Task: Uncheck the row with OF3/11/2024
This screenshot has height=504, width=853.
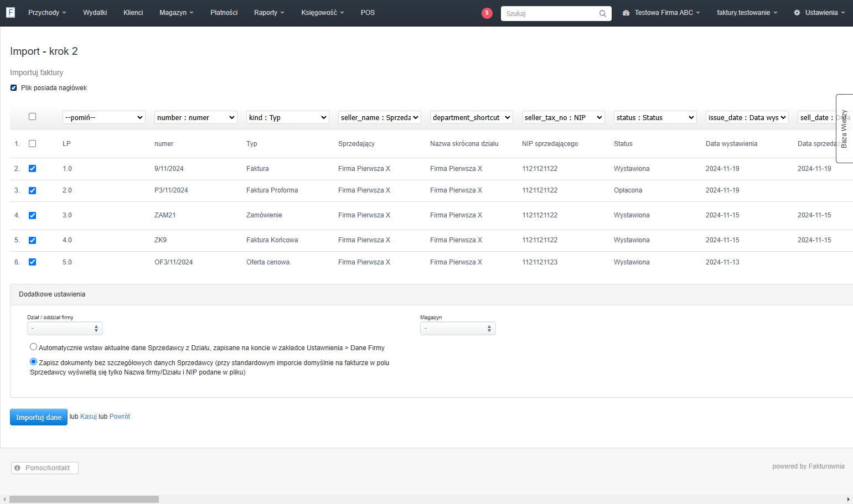Action: tap(32, 262)
